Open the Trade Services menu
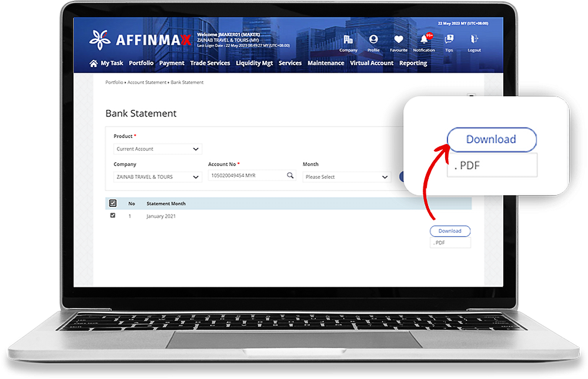Viewport: 588px width, 379px height. pos(210,63)
